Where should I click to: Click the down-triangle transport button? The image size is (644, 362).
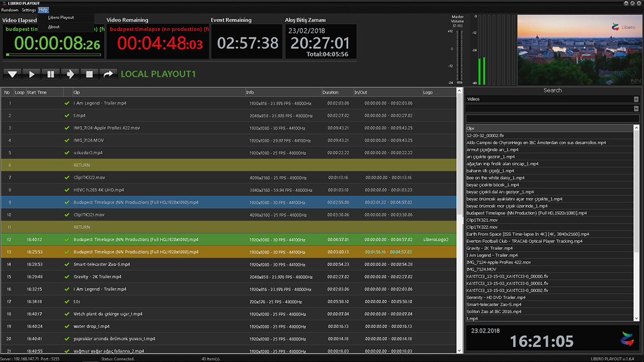[12, 74]
